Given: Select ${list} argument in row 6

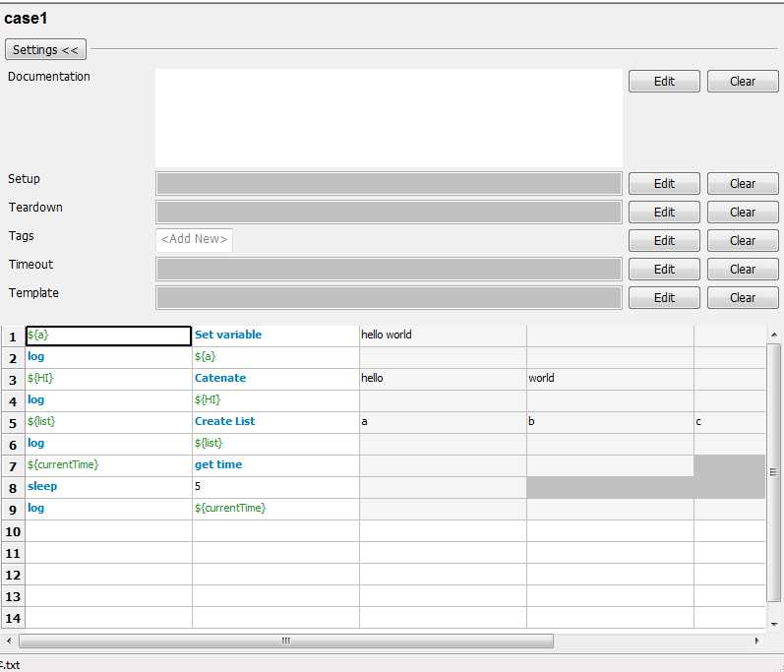Looking at the screenshot, I should 275,444.
